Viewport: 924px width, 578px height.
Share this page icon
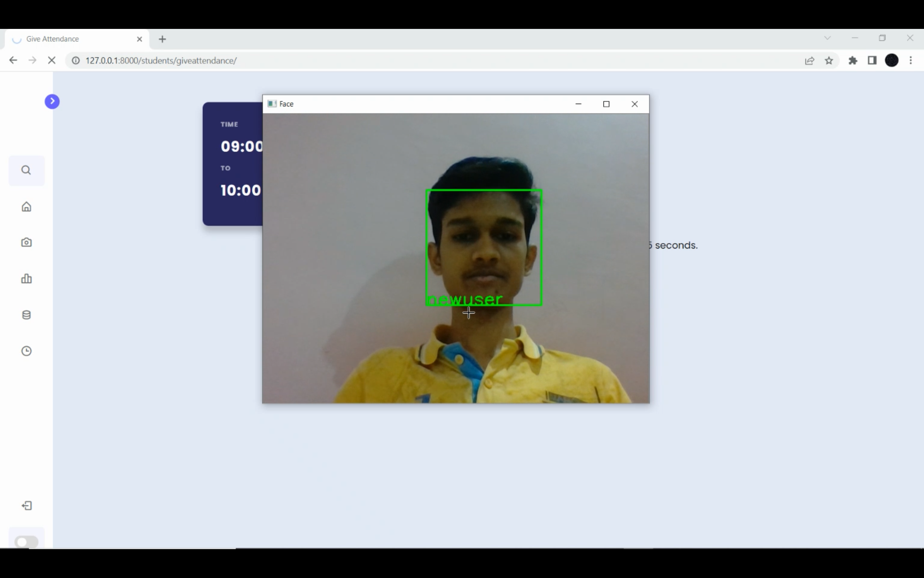(x=810, y=60)
